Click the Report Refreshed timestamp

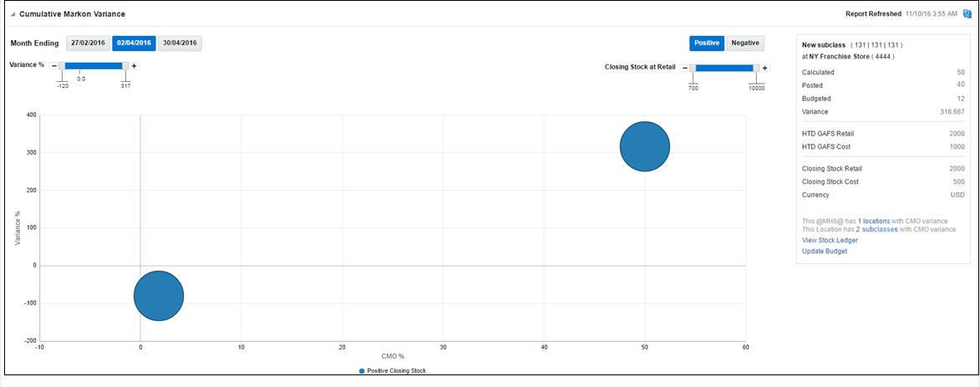click(930, 13)
